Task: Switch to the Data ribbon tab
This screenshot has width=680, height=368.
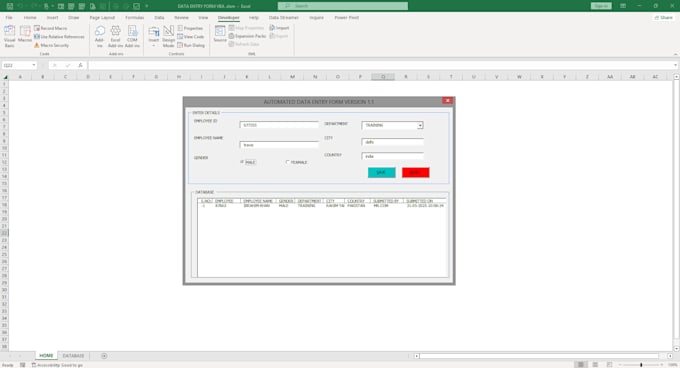Action: 159,18
